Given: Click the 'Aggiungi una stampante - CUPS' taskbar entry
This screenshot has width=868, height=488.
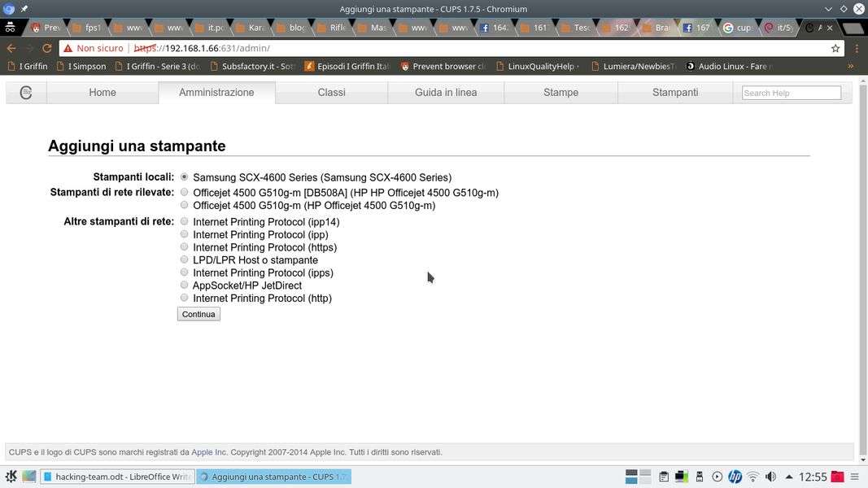Looking at the screenshot, I should [x=274, y=477].
